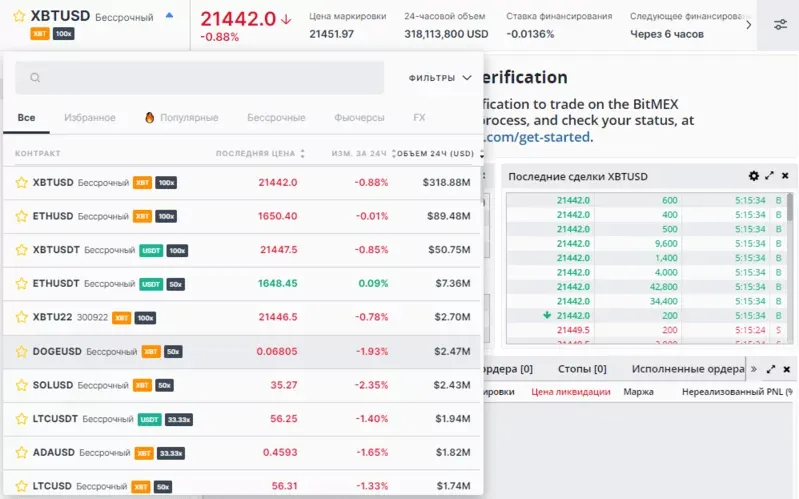The height and width of the screenshot is (499, 799).
Task: Collapse the XBTUSD instrument selector arrow
Action: pos(170,15)
